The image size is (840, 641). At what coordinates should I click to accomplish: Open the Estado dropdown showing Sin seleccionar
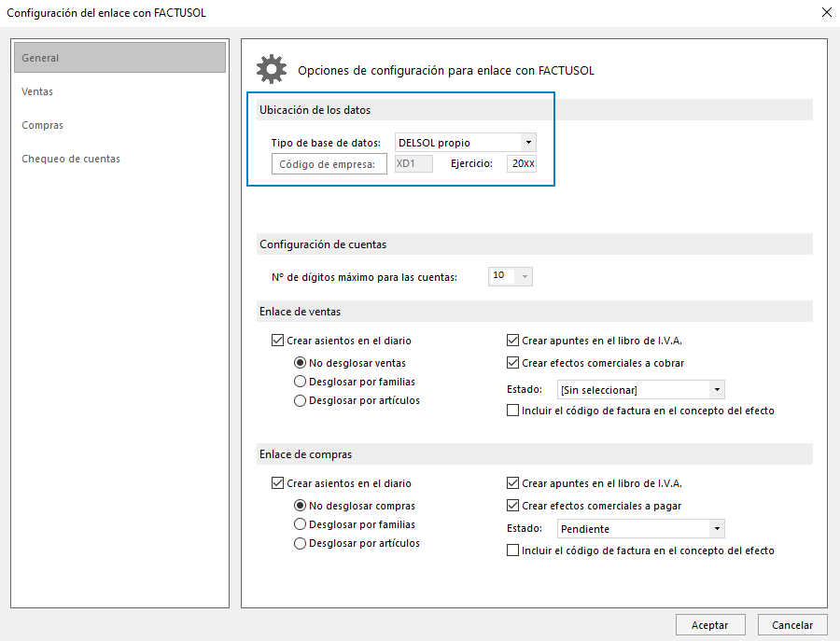point(640,390)
